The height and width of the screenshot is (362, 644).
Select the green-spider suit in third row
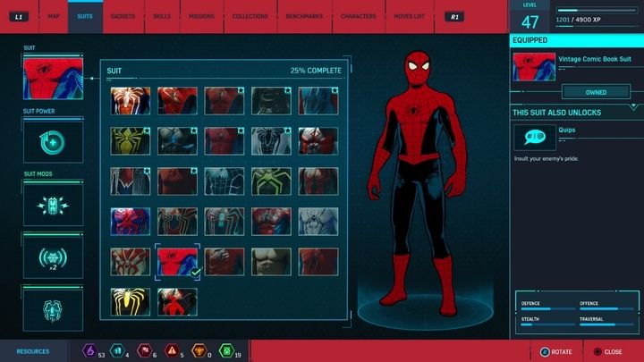271,181
